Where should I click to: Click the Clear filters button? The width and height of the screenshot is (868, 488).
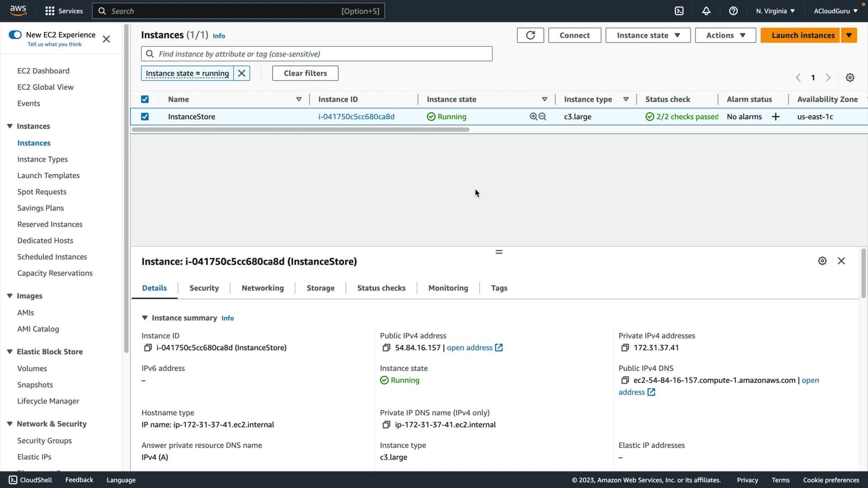(305, 73)
